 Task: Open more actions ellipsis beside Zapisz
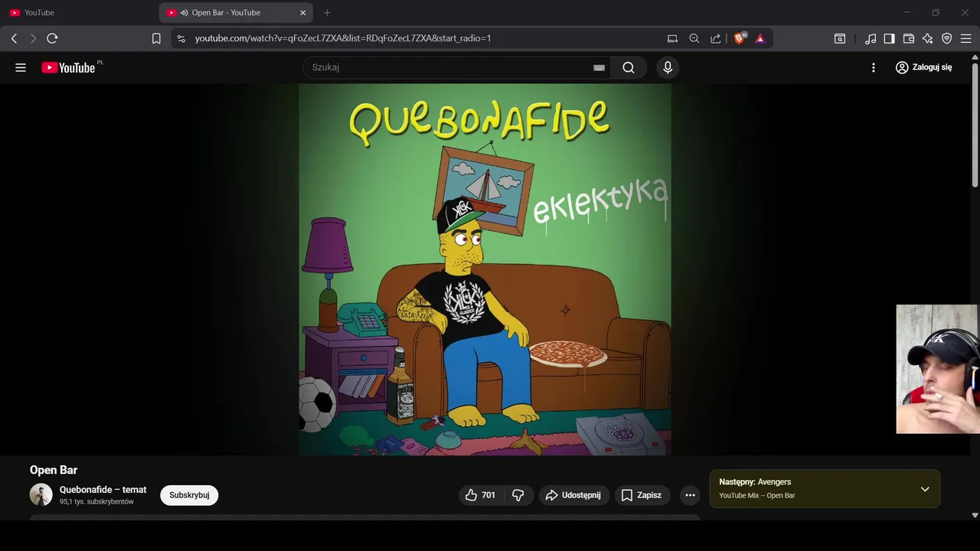pos(690,495)
